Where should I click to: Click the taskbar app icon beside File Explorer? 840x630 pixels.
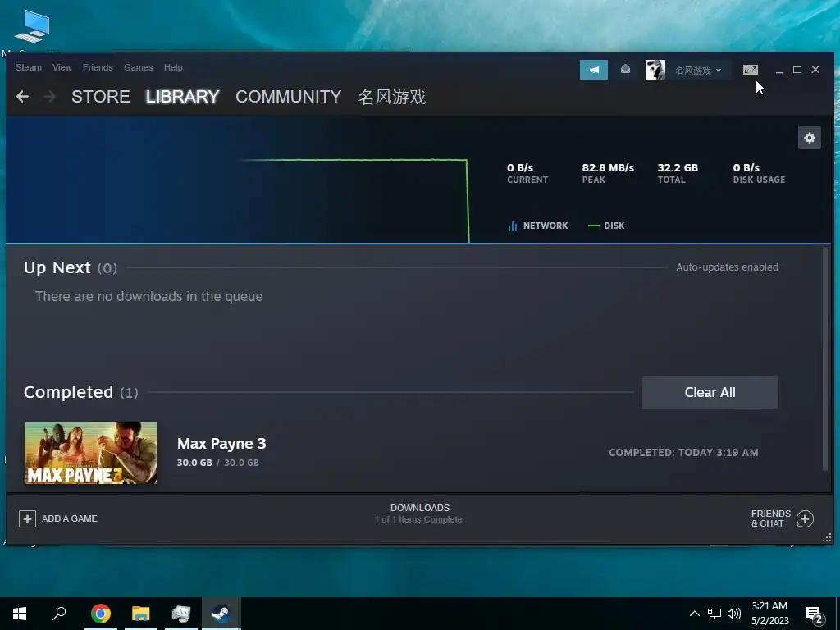point(181,614)
